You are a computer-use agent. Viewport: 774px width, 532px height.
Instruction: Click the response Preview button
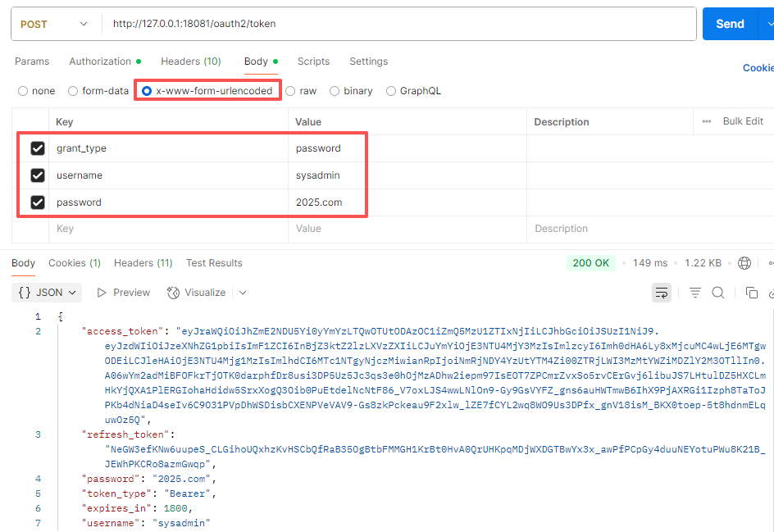(124, 293)
